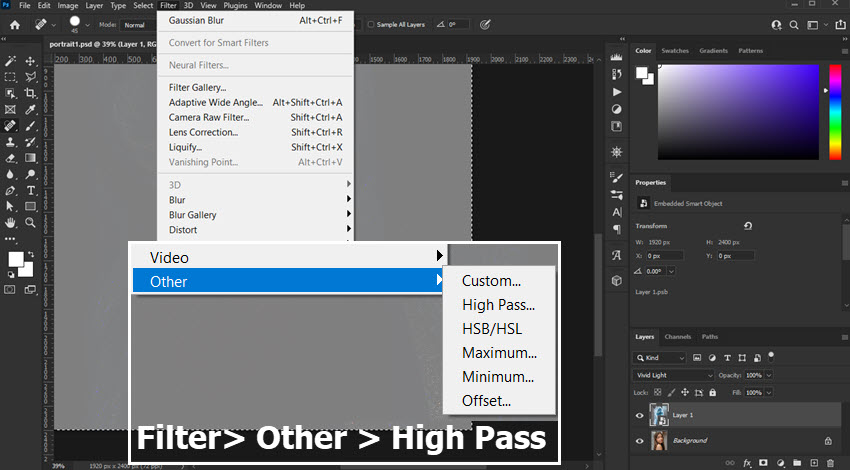Switch to the Swatches tab
Screen dimensions: 850x470
tap(675, 50)
